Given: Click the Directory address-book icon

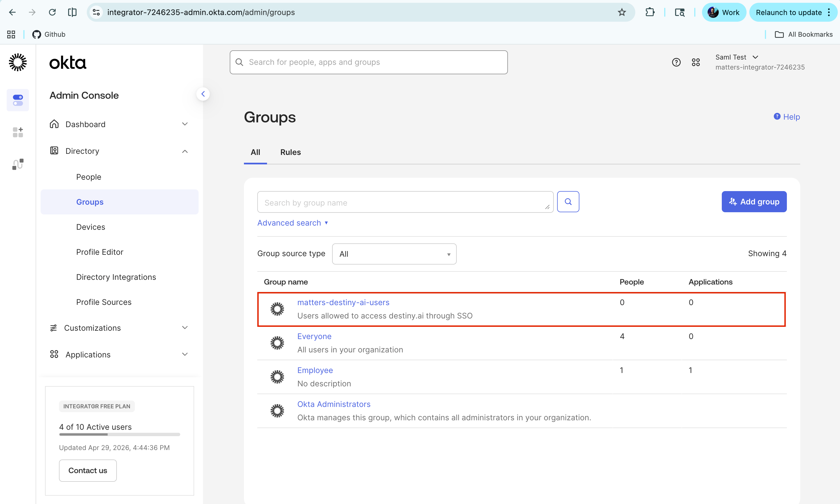Looking at the screenshot, I should [x=54, y=150].
